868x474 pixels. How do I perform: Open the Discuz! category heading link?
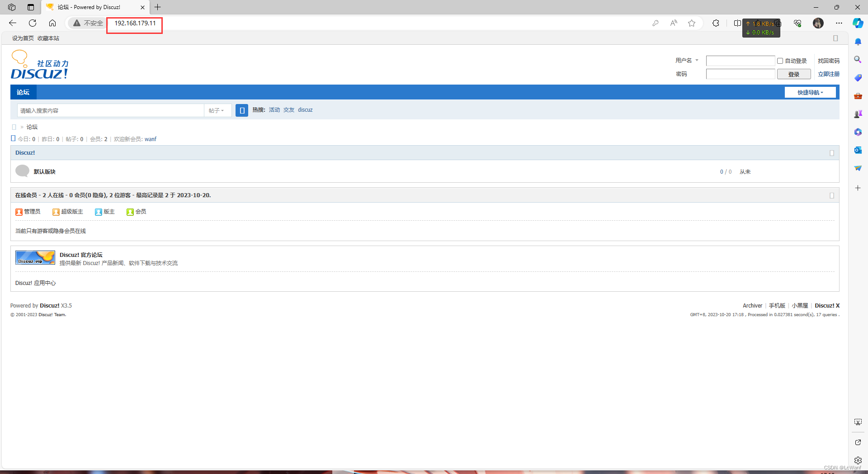coord(25,153)
